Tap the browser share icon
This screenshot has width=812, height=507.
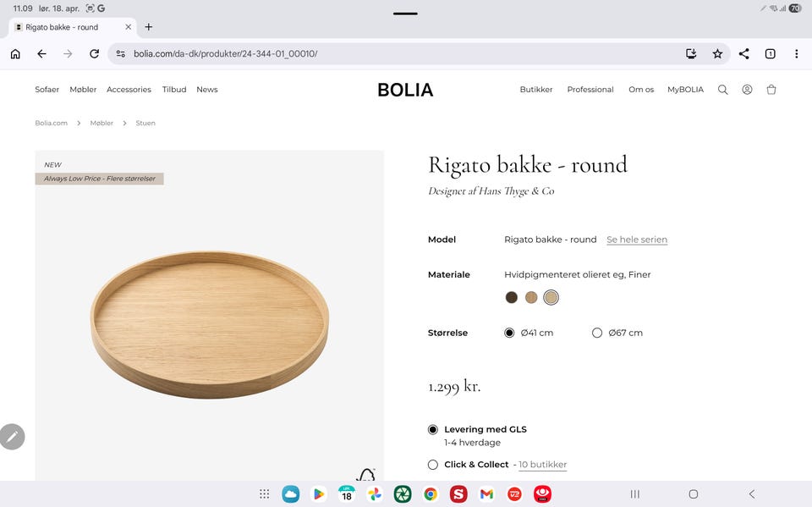(743, 54)
